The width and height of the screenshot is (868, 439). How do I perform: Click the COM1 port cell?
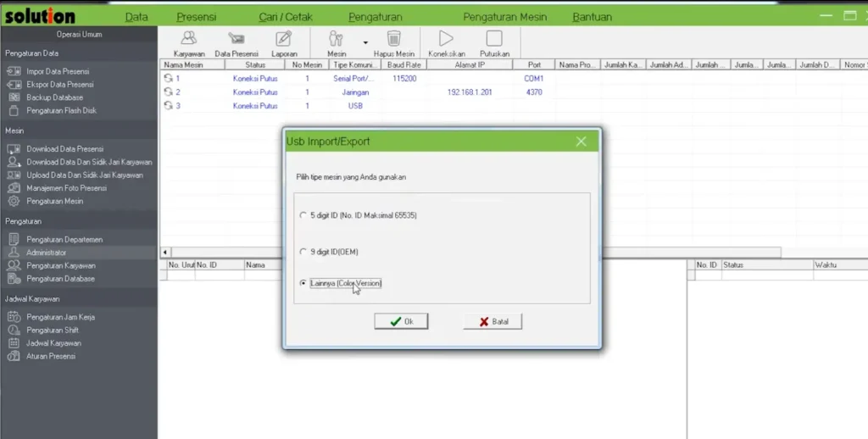[534, 79]
